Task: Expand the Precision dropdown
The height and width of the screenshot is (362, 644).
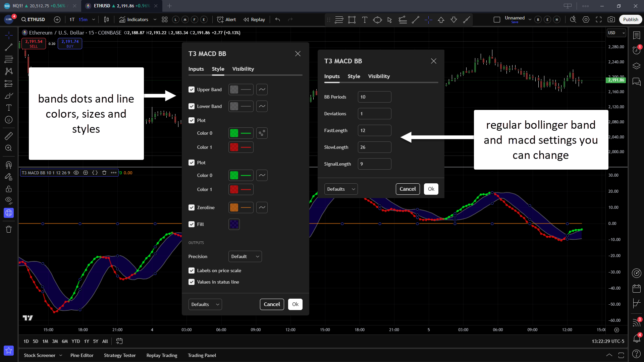Action: coord(245,256)
